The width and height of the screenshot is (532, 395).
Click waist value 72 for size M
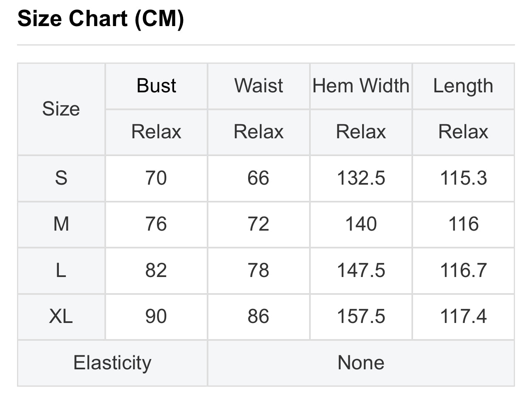259,224
